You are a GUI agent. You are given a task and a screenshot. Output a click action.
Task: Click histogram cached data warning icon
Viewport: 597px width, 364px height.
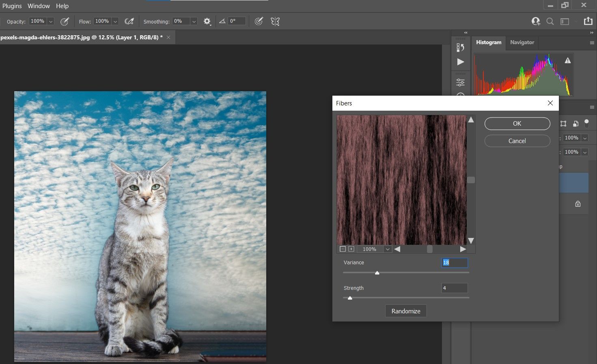tap(568, 61)
